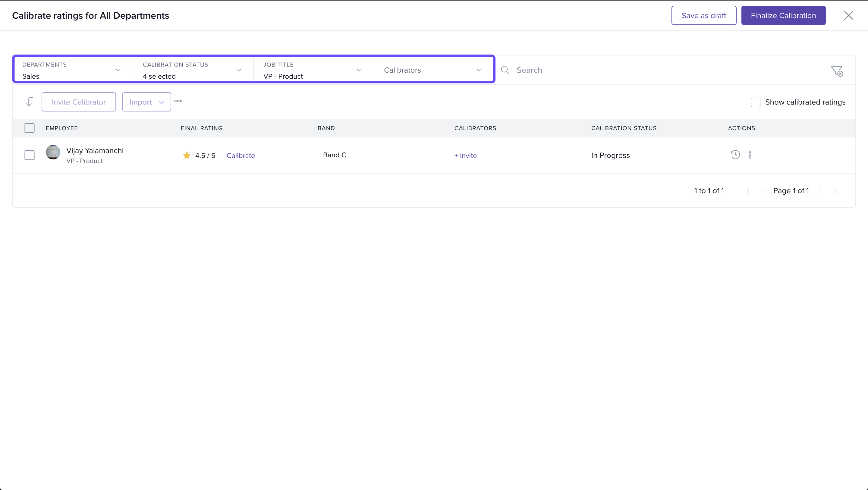
Task: Click the Calibrate link for Vijay
Action: point(241,156)
